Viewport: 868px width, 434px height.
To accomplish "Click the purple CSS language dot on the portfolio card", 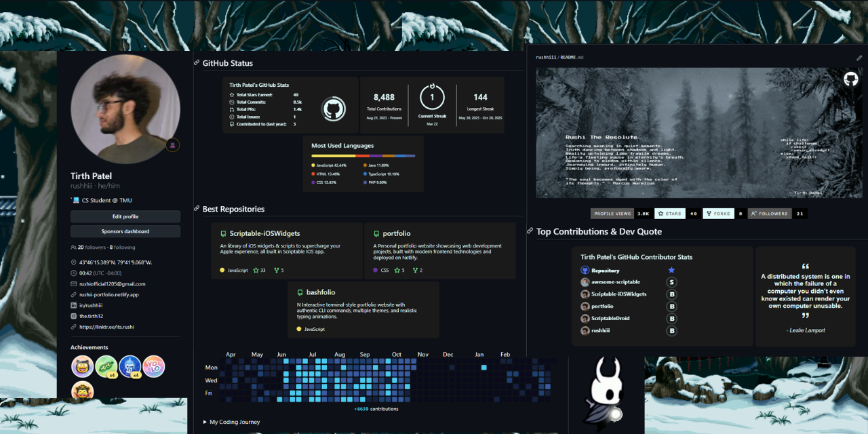I will click(376, 270).
